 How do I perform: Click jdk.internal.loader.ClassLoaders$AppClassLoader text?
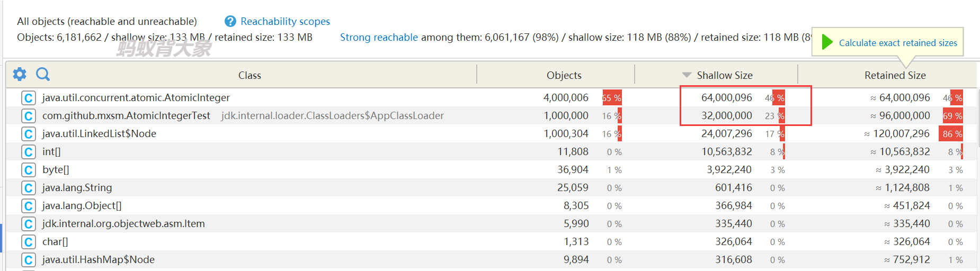pyautogui.click(x=332, y=115)
